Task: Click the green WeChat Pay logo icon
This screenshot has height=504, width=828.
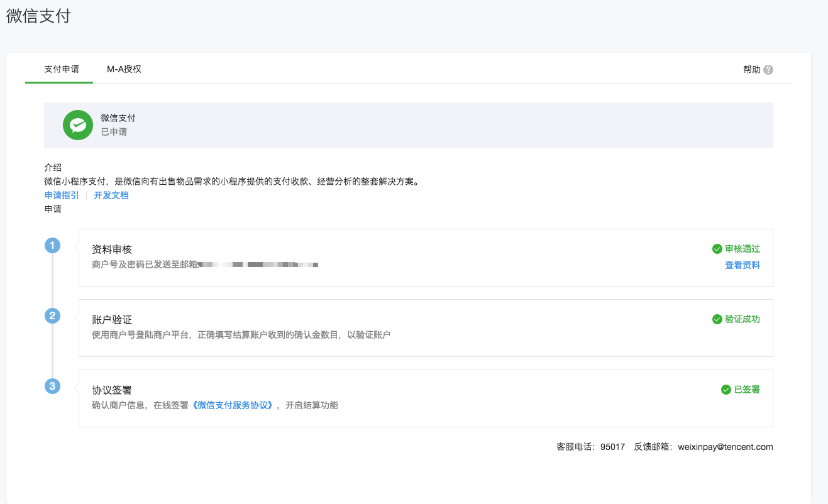Action: (78, 125)
